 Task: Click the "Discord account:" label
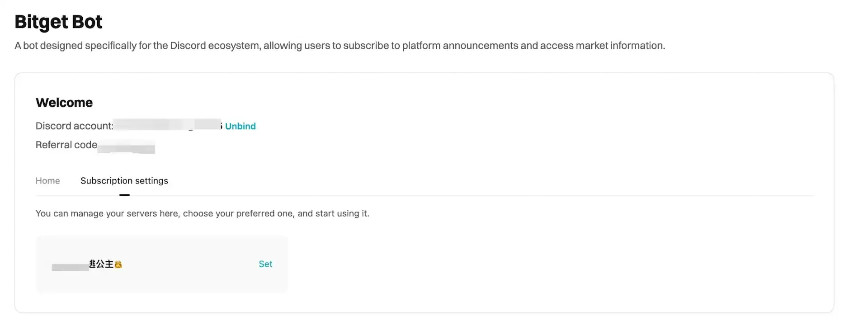(x=74, y=126)
